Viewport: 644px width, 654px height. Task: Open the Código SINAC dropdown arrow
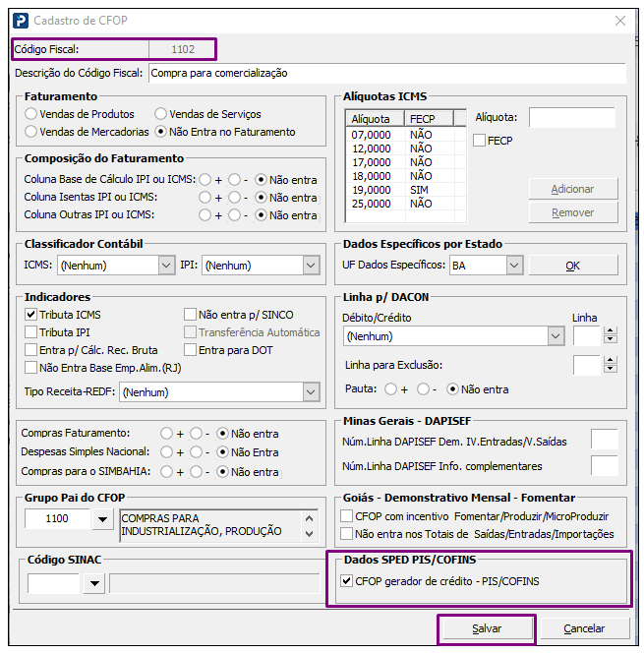(94, 583)
